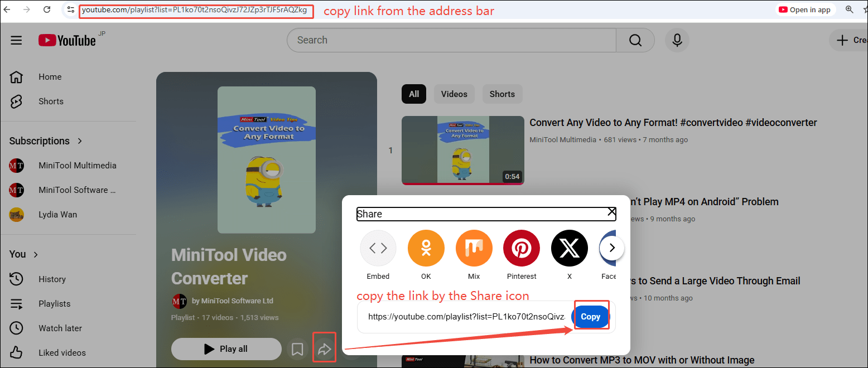Open the Convert Any Video video thumbnail
This screenshot has width=868, height=368.
tap(462, 150)
